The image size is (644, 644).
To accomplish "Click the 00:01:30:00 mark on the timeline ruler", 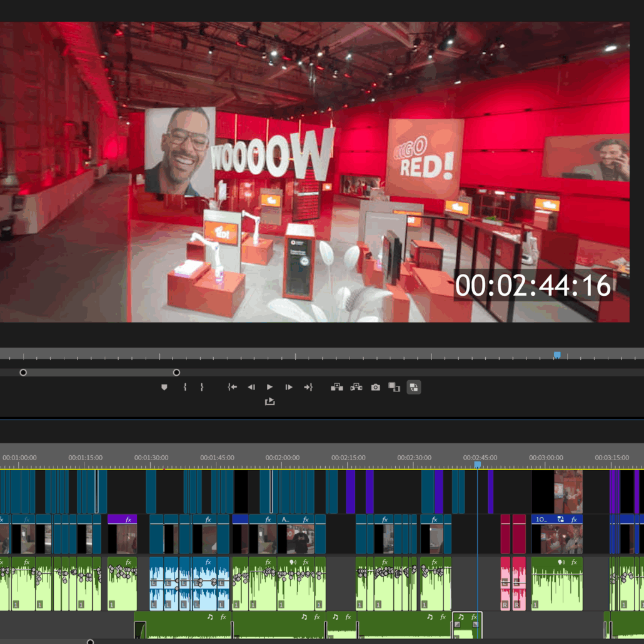I will tap(151, 458).
